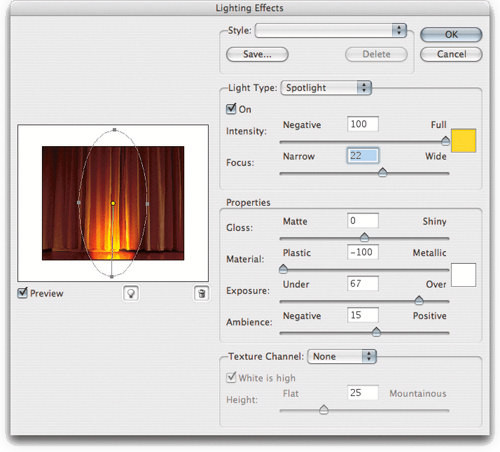Open the Light Type Spotlight dropdown
500x452 pixels.
pyautogui.click(x=326, y=88)
